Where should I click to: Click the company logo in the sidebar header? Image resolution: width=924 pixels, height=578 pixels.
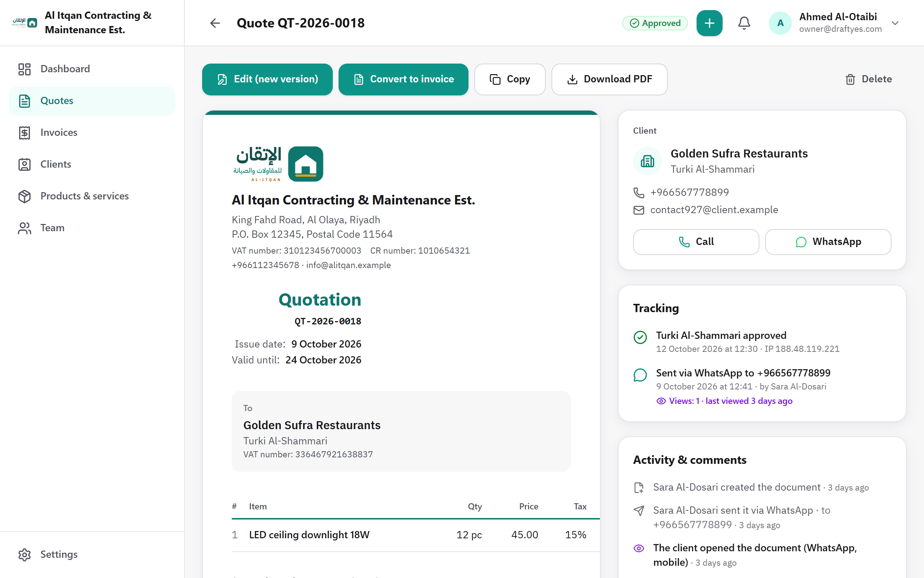(x=25, y=22)
